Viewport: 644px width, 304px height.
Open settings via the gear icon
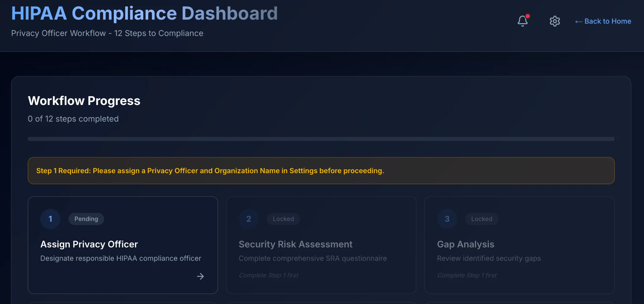click(x=555, y=21)
